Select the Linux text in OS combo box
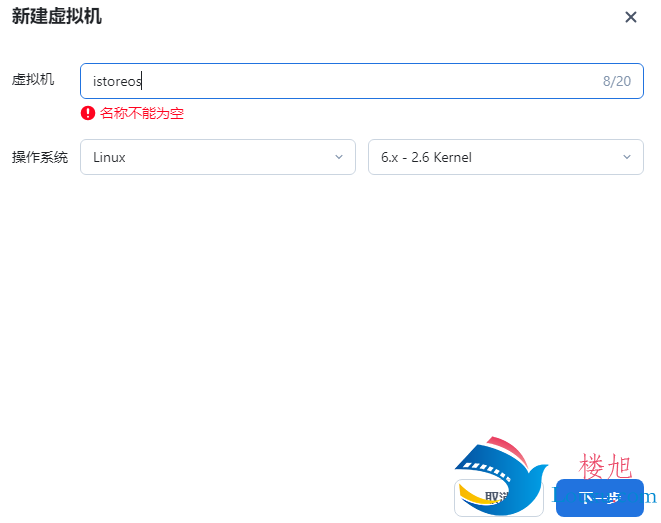Viewport: 661px width, 523px height. [x=109, y=157]
